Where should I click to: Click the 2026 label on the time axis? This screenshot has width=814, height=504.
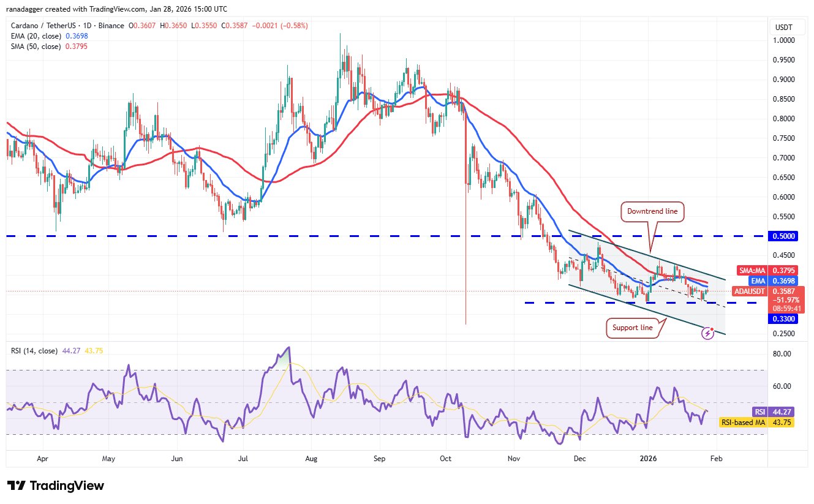pyautogui.click(x=647, y=457)
